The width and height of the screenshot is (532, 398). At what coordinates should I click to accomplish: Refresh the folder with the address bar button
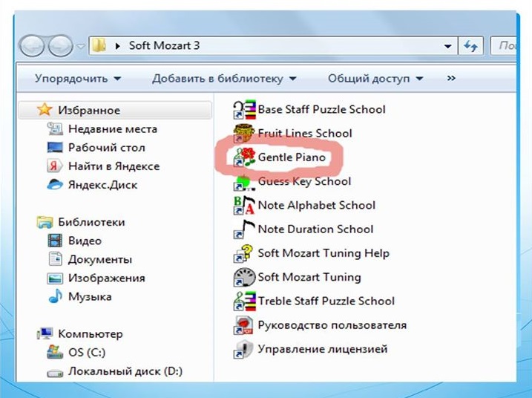pos(470,45)
